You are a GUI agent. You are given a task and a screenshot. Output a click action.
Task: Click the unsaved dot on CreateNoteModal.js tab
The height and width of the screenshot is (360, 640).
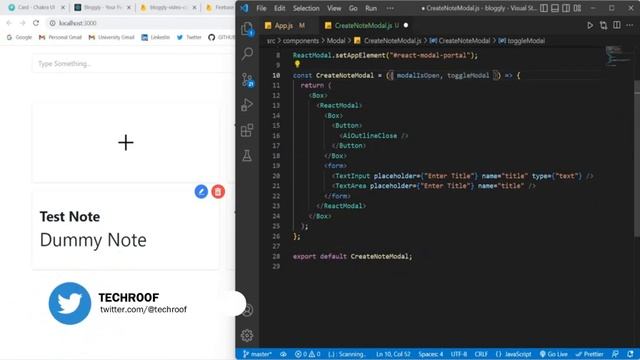pyautogui.click(x=406, y=25)
